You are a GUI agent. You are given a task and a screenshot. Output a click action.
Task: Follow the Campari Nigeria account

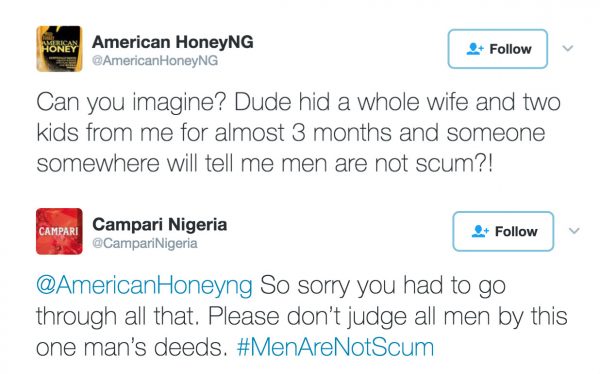coord(503,231)
